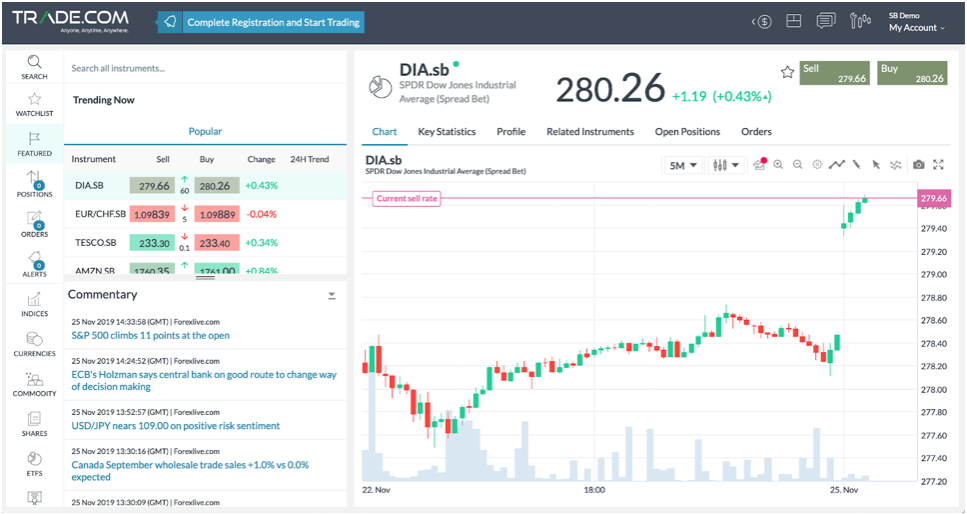Screen dimensions: 967x514
Task: Click the deposit funds dollar icon
Action: 762,22
